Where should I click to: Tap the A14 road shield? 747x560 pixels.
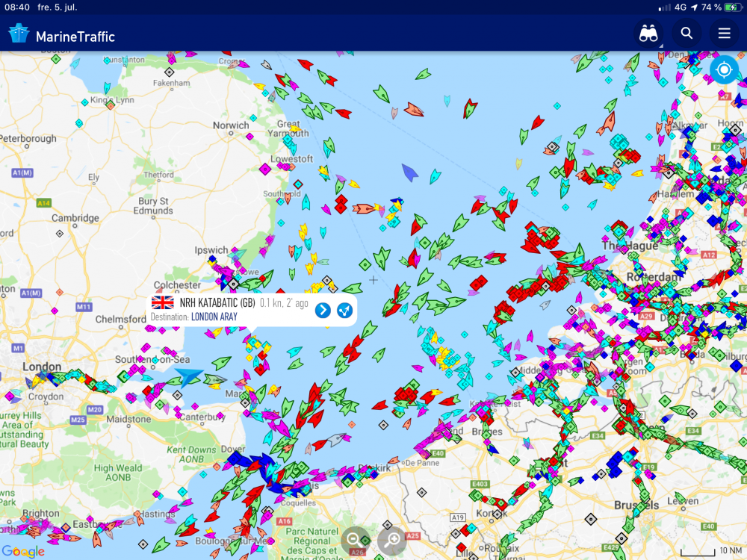44,203
